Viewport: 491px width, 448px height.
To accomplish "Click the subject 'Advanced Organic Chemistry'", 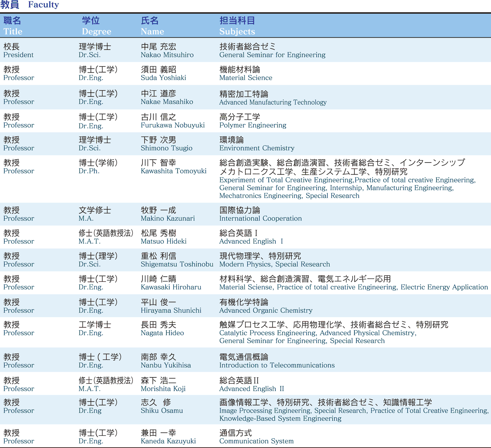I will 266,310.
